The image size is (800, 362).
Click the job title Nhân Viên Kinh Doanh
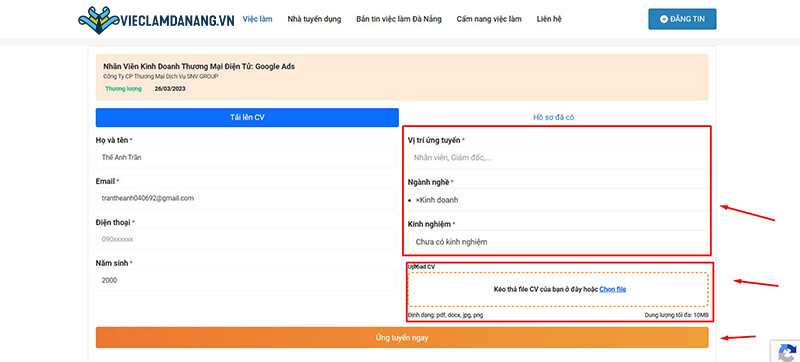(x=199, y=66)
